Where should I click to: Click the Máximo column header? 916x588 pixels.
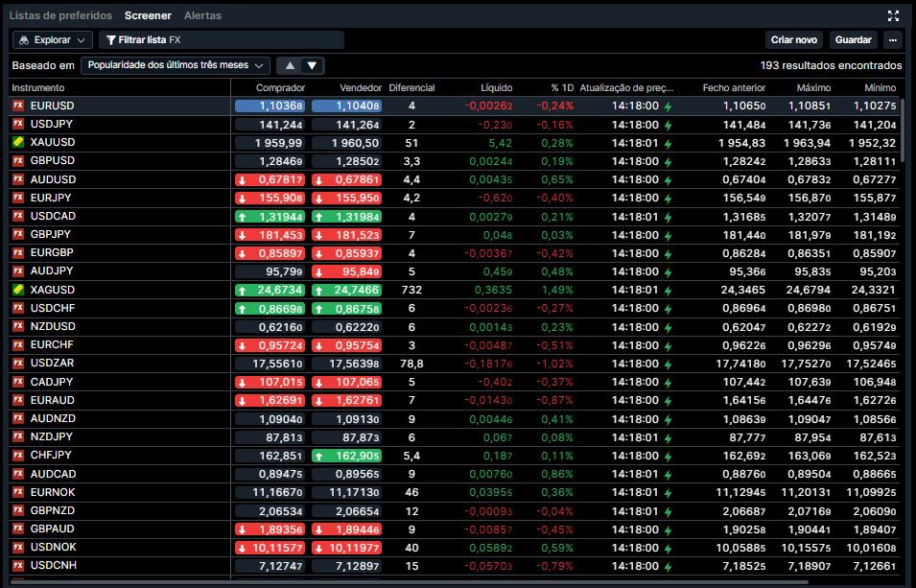(x=813, y=87)
